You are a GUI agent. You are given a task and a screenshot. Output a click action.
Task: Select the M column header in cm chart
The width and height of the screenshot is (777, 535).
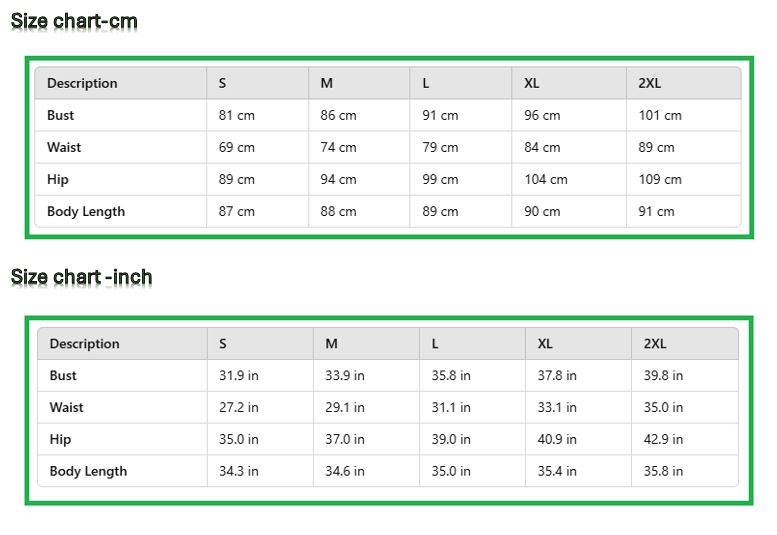[x=327, y=83]
